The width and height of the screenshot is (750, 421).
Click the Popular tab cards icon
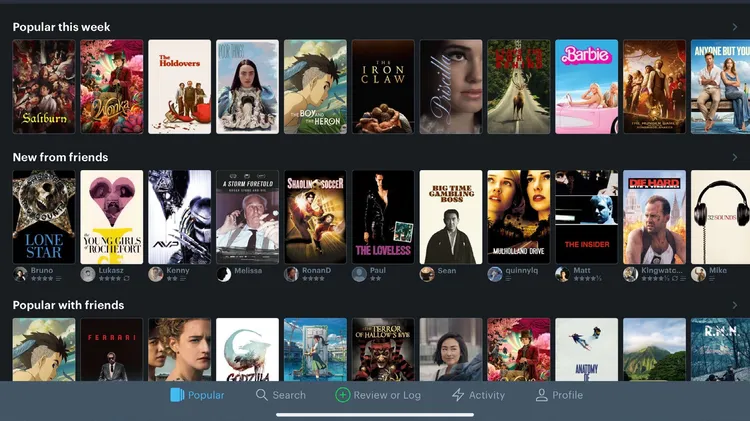(x=177, y=395)
